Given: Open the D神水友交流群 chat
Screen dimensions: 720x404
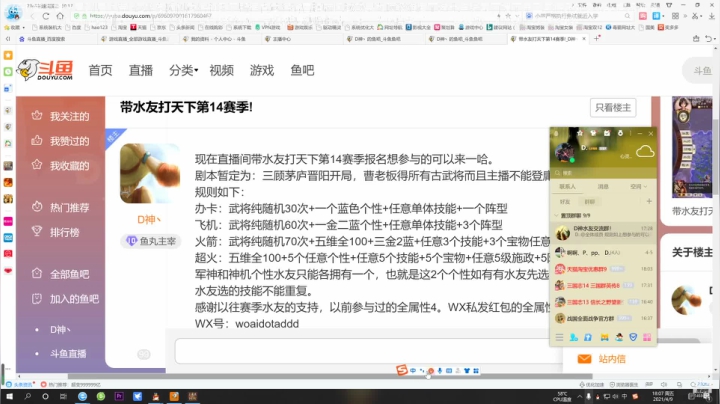Looking at the screenshot, I should 603,232.
